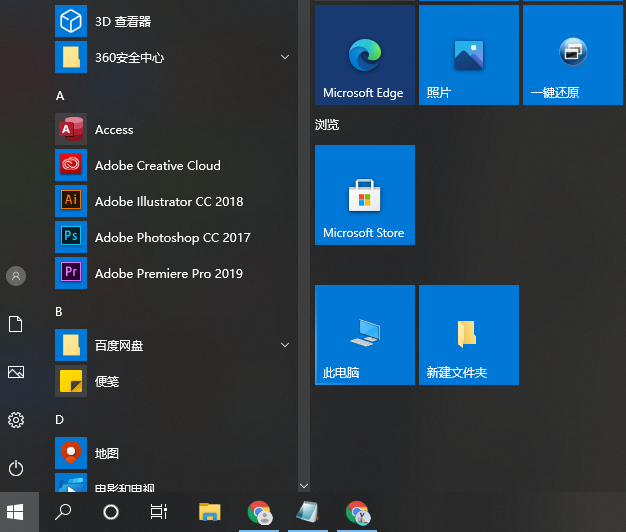This screenshot has width=626, height=532.
Task: Open the Microsoft Store tile
Action: 364,195
